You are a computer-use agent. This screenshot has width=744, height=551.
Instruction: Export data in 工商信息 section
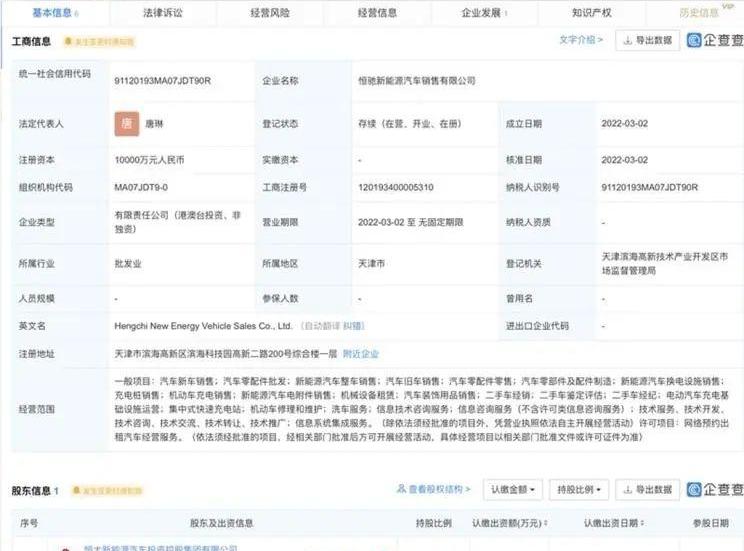648,40
